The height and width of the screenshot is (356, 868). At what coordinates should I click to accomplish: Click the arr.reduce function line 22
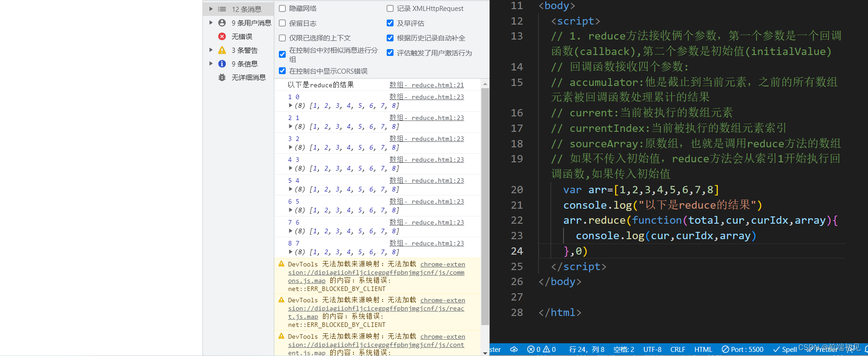click(701, 220)
